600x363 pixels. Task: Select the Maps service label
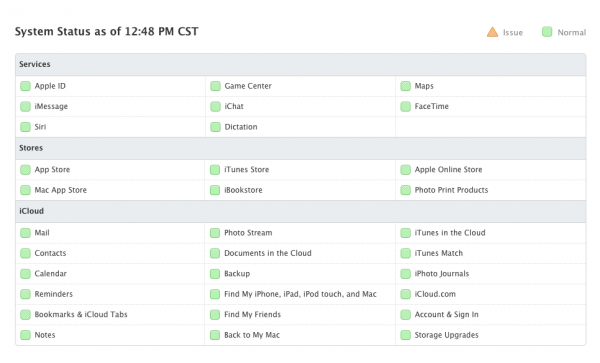424,86
